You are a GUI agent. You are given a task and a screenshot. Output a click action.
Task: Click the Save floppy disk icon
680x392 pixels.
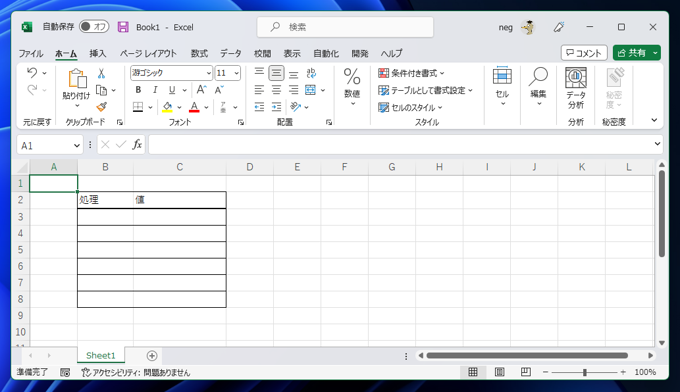(123, 27)
